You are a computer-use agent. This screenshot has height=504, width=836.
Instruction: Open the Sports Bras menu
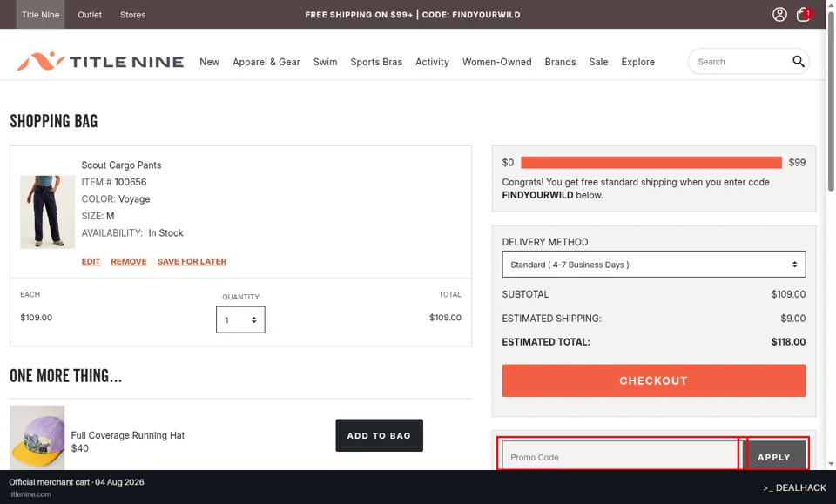[376, 62]
